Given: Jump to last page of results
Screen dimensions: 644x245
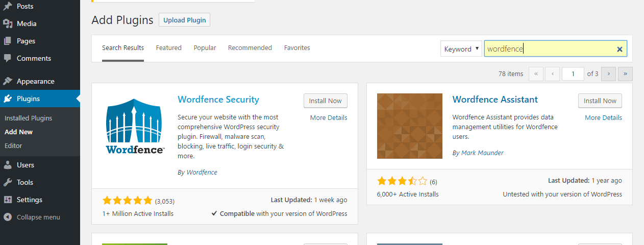Looking at the screenshot, I should coord(625,74).
